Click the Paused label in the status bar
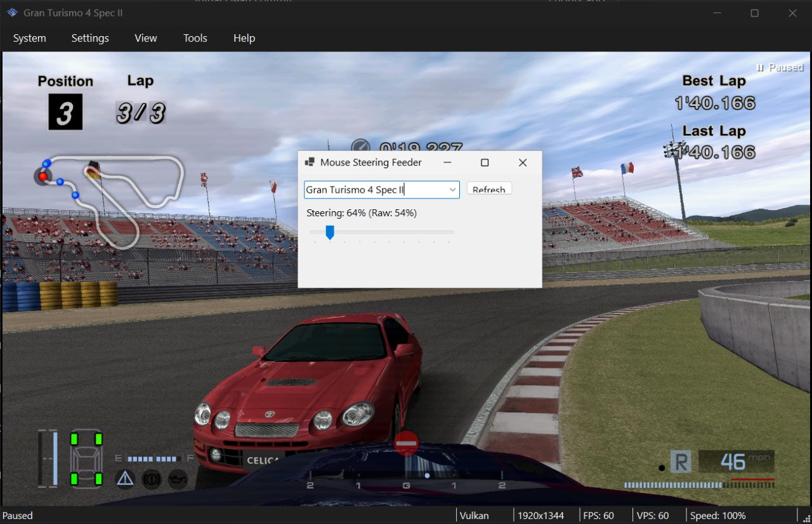This screenshot has height=524, width=812. tap(17, 515)
